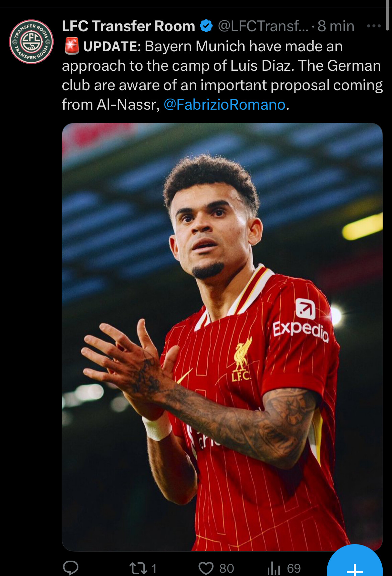Tap the like count of 80

pos(226,568)
